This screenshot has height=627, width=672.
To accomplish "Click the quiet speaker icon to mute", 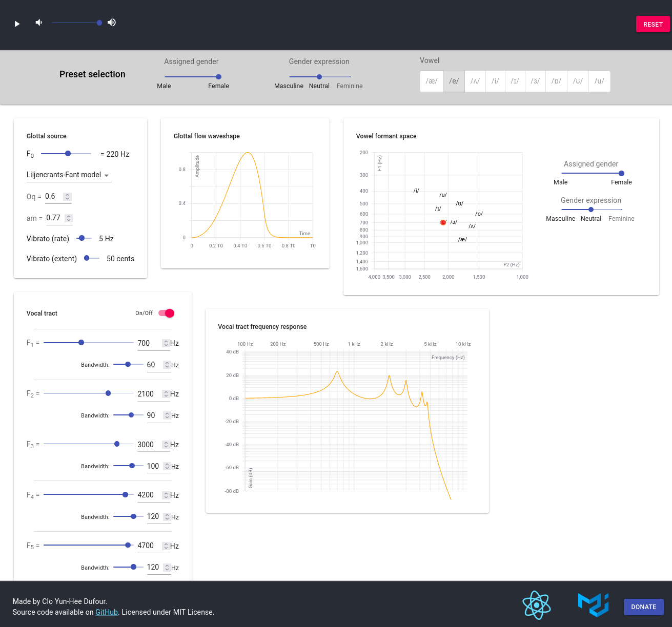I will click(x=38, y=22).
